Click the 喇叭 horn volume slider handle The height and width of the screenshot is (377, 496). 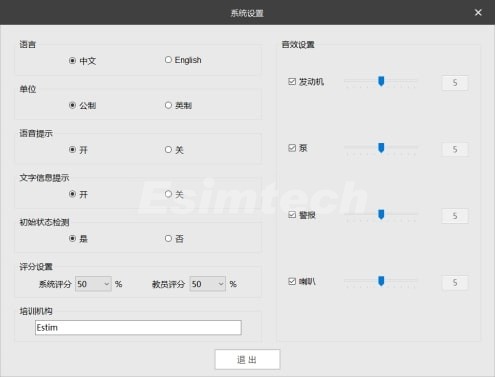(x=381, y=281)
